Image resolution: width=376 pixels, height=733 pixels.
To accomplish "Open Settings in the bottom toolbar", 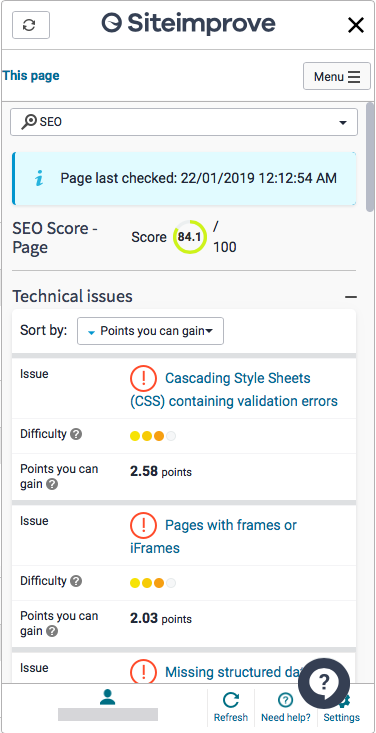I will tap(341, 707).
